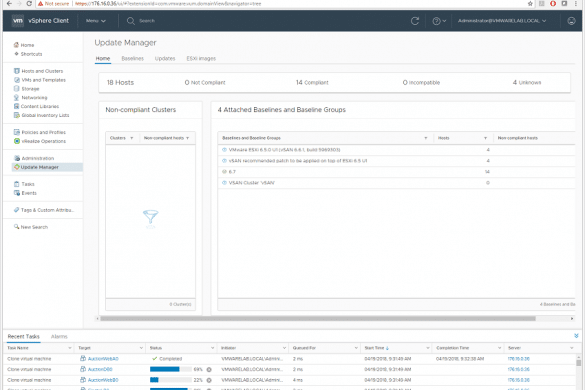Filter the Hosts column in baselines table

pos(485,138)
